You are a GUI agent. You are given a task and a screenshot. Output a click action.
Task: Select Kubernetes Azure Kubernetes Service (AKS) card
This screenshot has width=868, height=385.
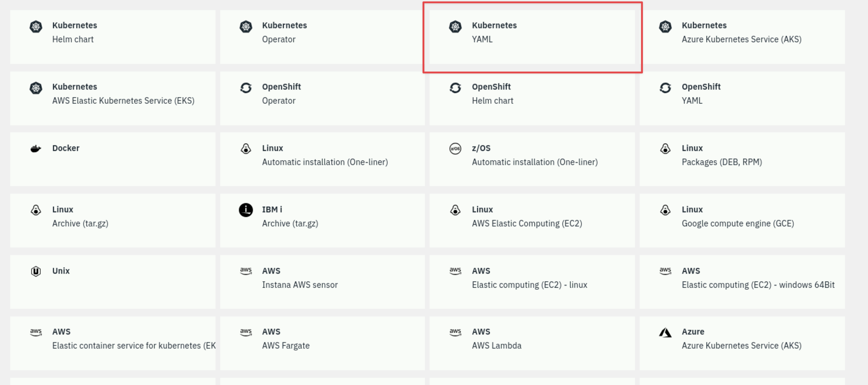point(742,37)
